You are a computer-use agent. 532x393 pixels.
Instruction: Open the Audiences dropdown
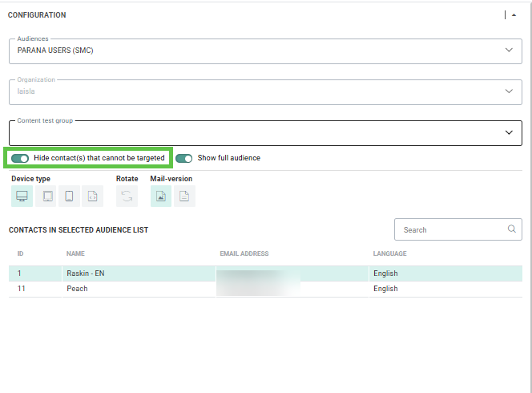pos(508,51)
